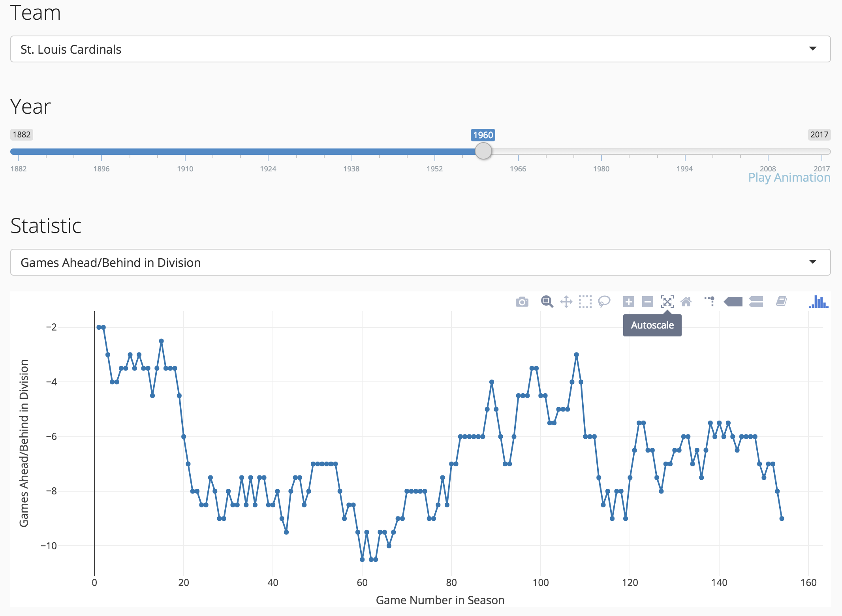This screenshot has height=616, width=842.
Task: Click the Plotly logo icon
Action: (x=818, y=302)
